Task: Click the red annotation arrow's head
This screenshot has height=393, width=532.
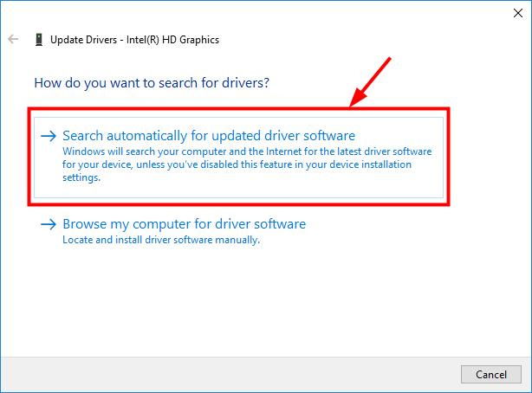Action: tap(353, 103)
